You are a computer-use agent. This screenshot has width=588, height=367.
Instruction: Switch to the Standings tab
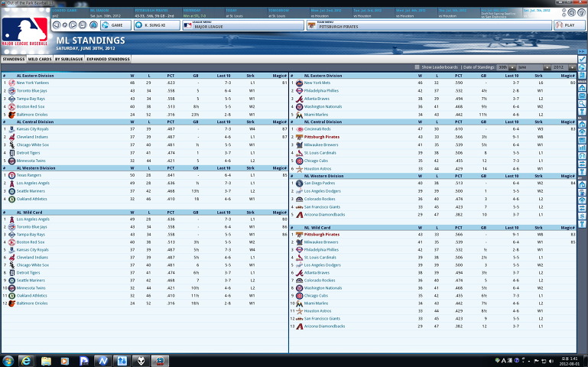click(x=14, y=59)
